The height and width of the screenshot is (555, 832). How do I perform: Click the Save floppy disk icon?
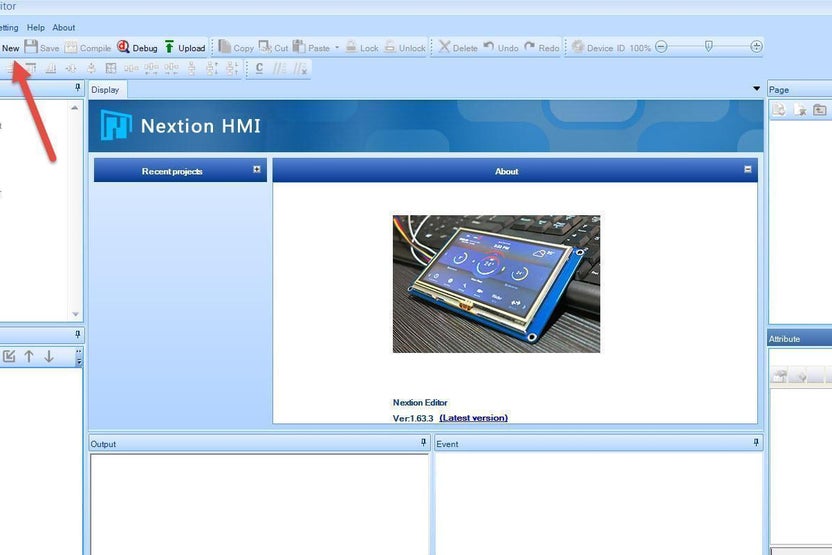click(x=31, y=47)
